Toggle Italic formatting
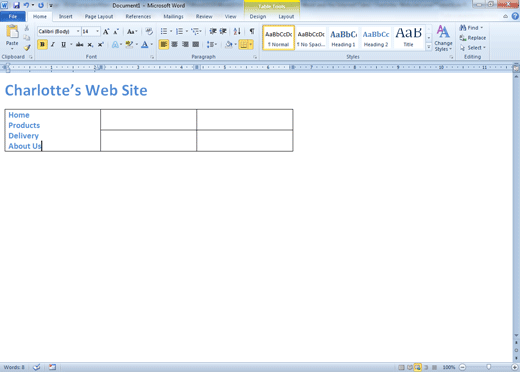Screen dimensions: 520x372 (x=53, y=44)
